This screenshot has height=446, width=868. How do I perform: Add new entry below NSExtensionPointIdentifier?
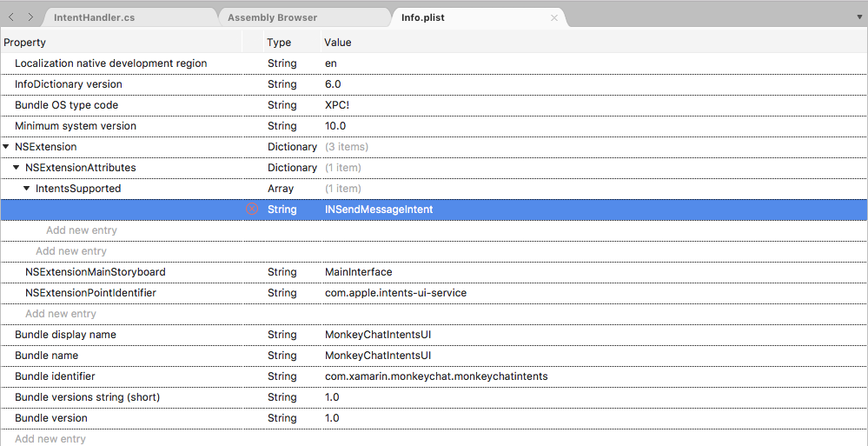click(60, 314)
